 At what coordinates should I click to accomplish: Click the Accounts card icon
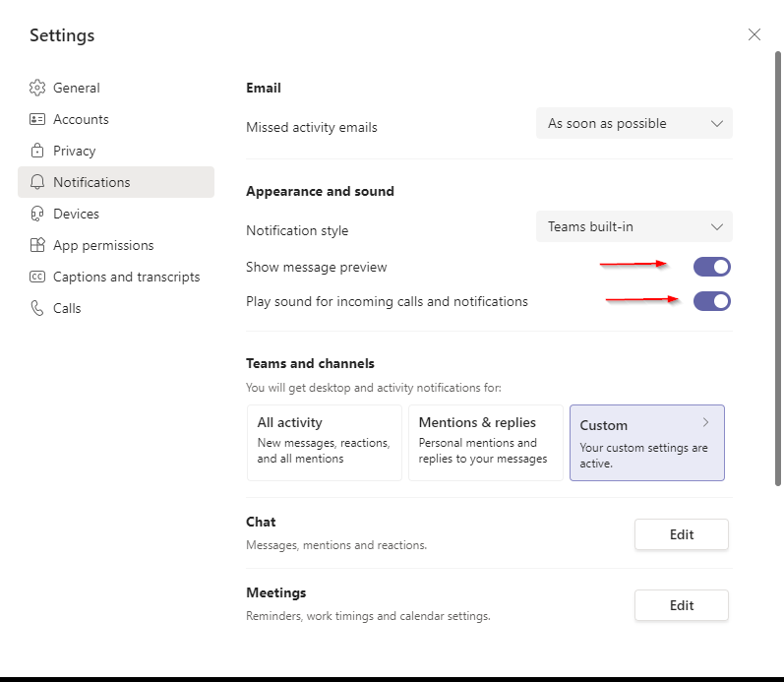[37, 119]
